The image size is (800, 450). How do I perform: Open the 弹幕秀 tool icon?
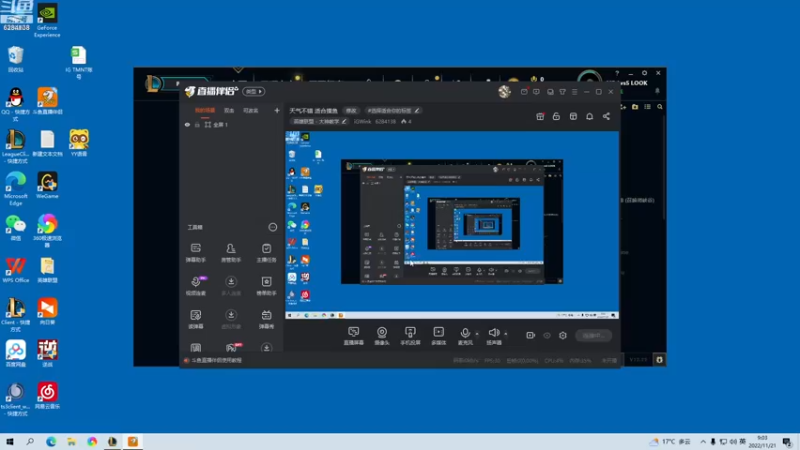click(266, 319)
